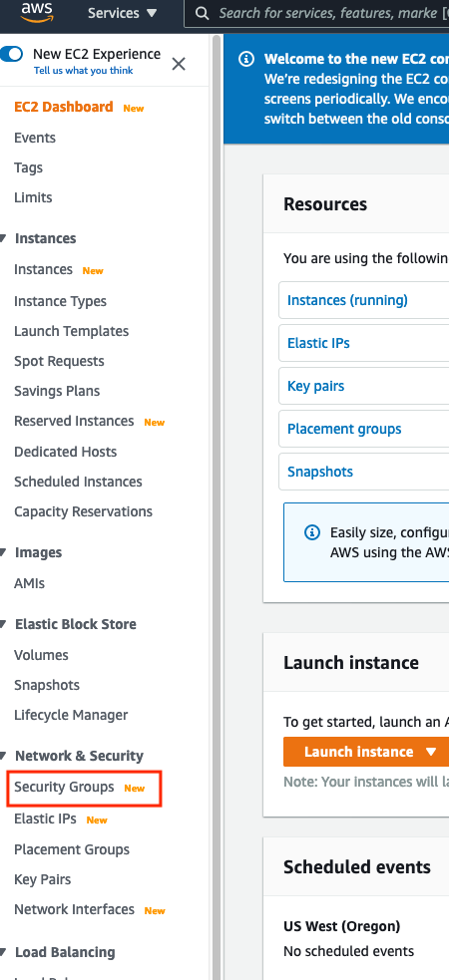Click the info icon beside 'Easily size'
449x980 pixels.
[x=311, y=532]
